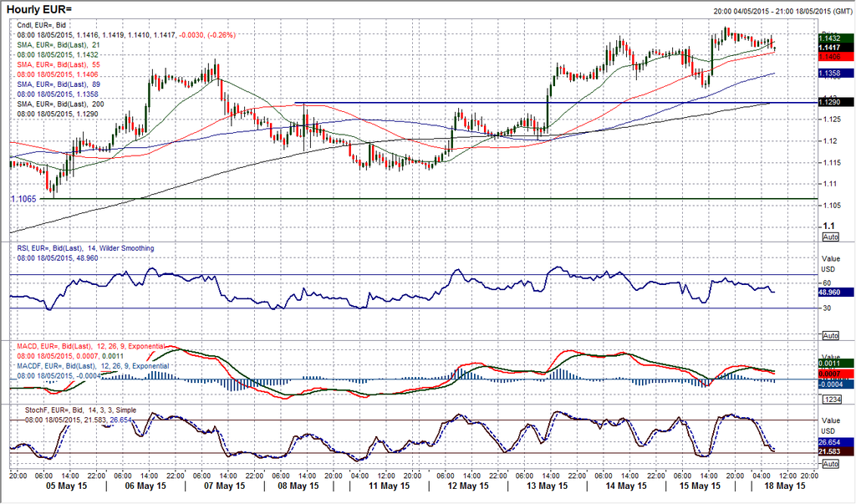Click the black 1.1290 price tag on the axis
856x504 pixels.
tap(836, 102)
